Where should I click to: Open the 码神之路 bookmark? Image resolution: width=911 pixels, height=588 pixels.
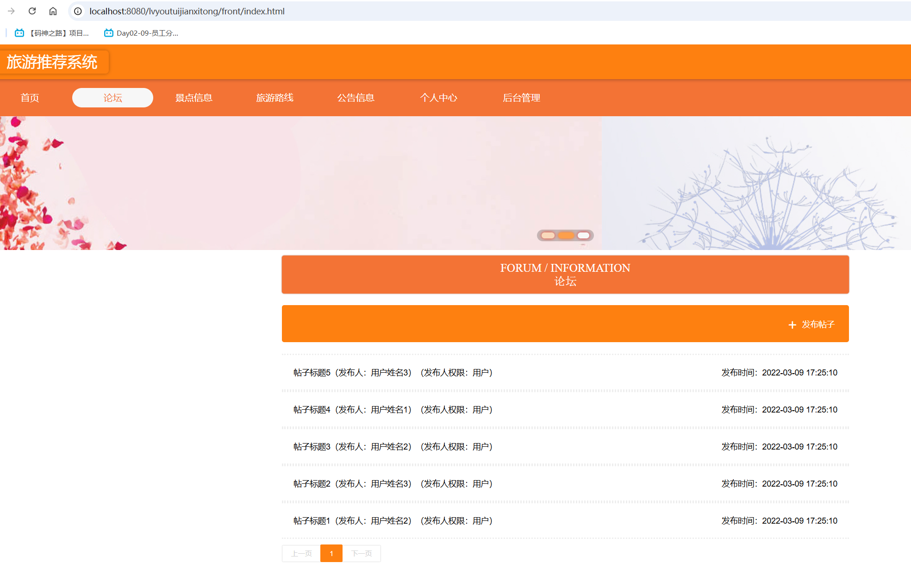[x=52, y=33]
